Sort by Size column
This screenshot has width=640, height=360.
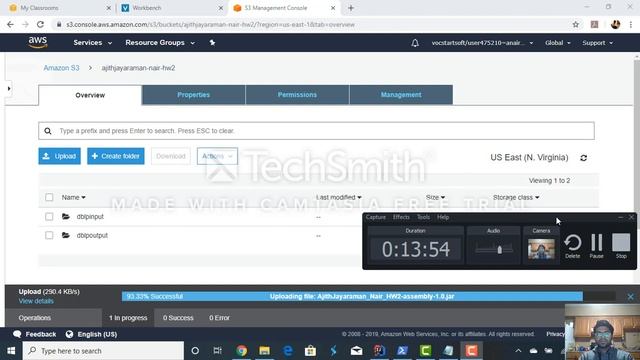tap(435, 197)
